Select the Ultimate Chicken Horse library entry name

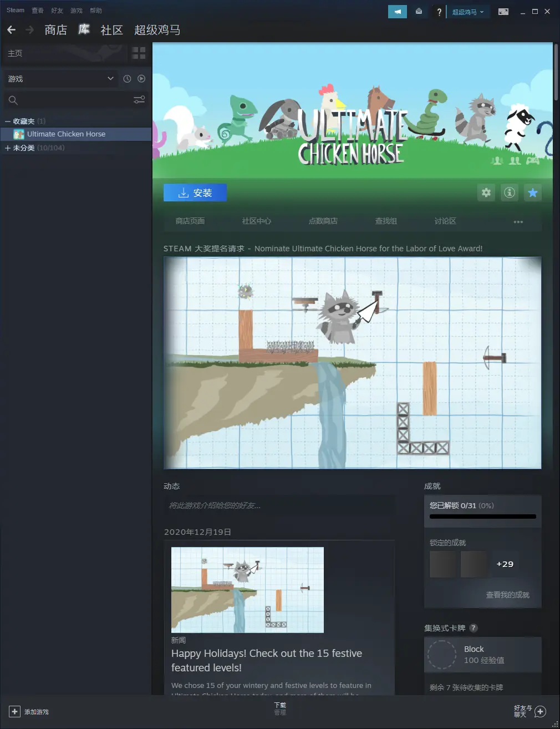66,134
